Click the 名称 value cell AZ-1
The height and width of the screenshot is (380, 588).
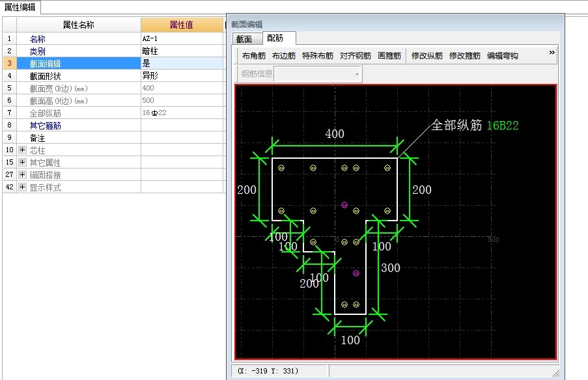[x=182, y=38]
